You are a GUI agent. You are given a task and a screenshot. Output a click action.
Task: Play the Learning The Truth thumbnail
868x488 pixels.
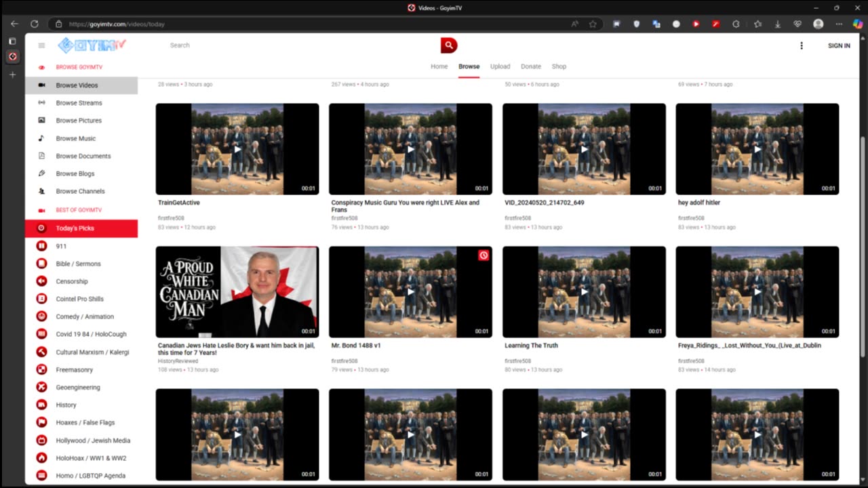click(x=584, y=292)
